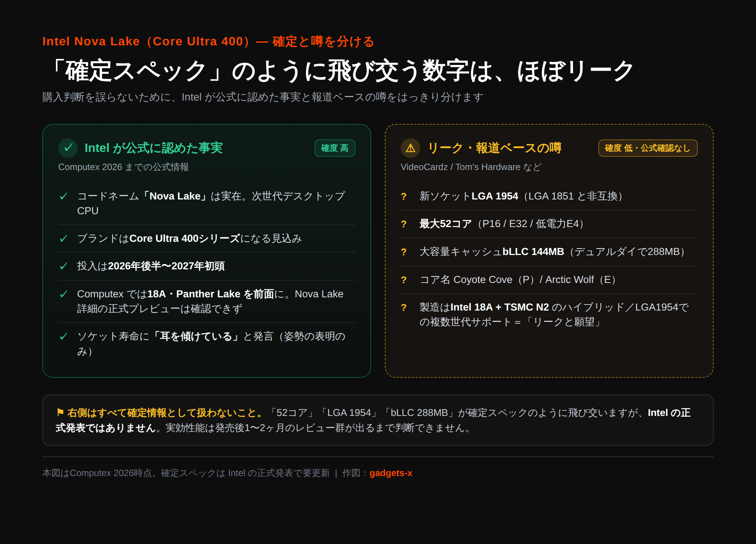Click the checkmark beside 投入は2026年後半〜2027年初頭
This screenshot has width=756, height=544.
(x=64, y=266)
